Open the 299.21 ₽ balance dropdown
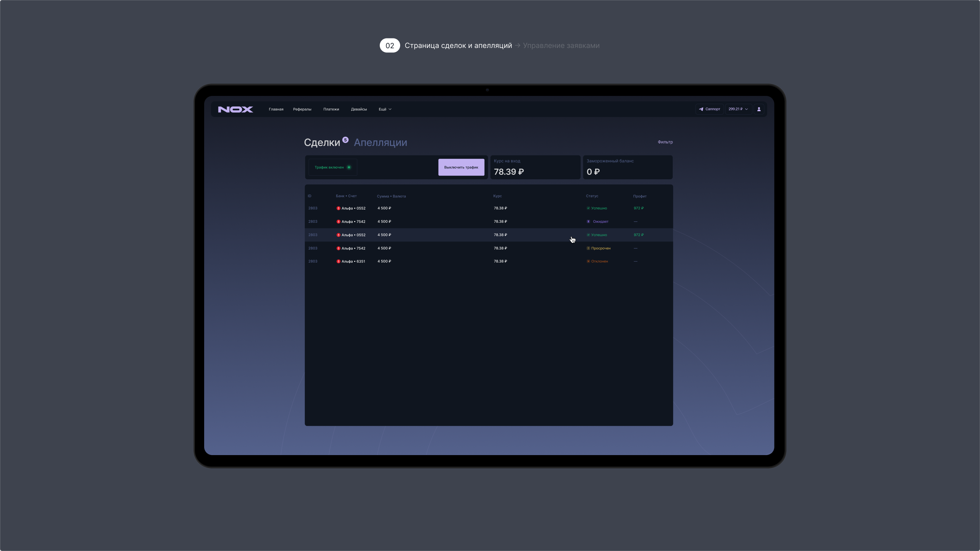The image size is (980, 551). coord(738,109)
